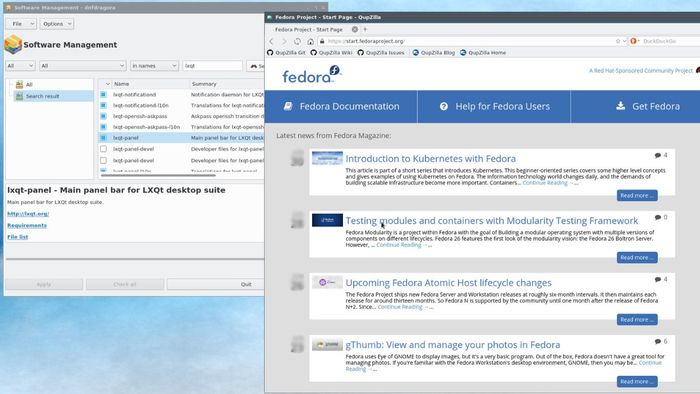
Task: Click the padlock security icon in address bar
Action: [x=322, y=41]
